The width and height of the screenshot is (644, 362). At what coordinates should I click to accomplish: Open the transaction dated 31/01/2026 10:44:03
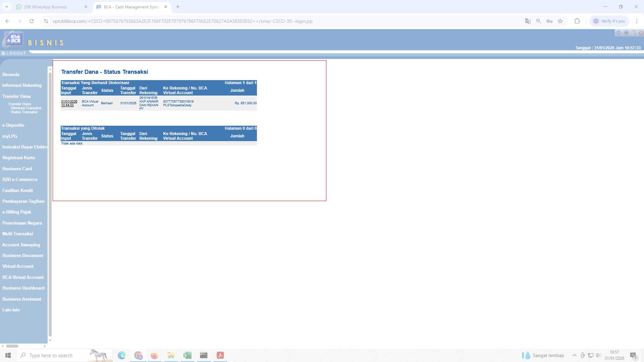coord(68,103)
